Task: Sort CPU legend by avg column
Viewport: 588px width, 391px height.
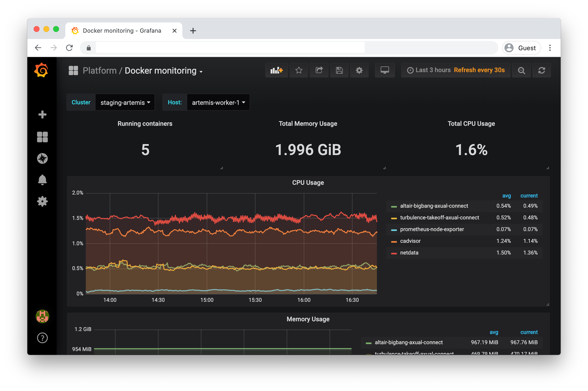Action: 506,196
